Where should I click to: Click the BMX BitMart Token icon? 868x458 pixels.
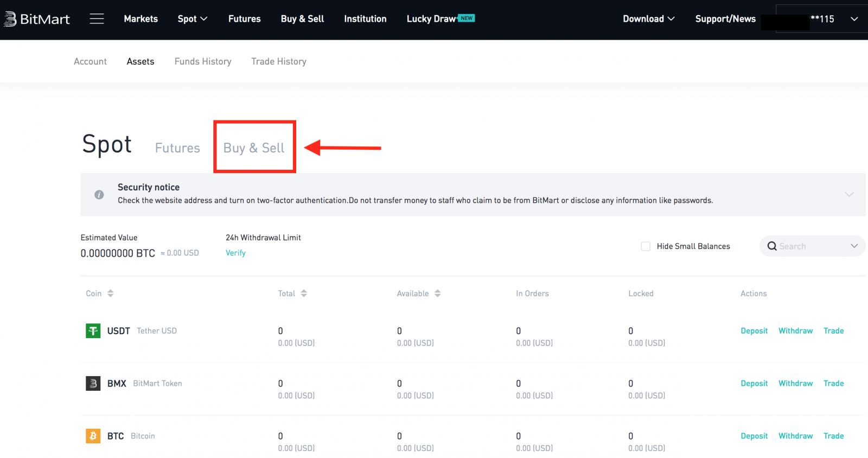(93, 383)
